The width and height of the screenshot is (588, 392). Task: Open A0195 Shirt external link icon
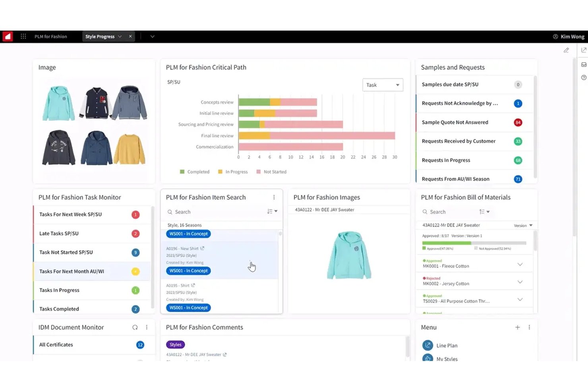pyautogui.click(x=193, y=285)
